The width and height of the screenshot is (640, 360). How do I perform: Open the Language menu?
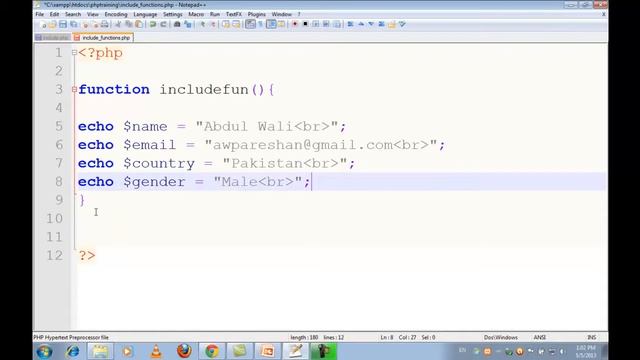(x=145, y=14)
